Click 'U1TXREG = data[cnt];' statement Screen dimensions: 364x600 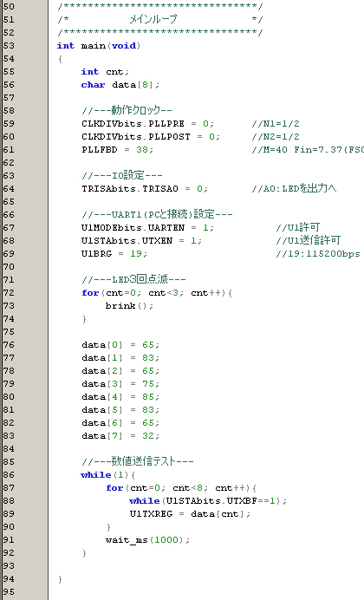[x=190, y=514]
